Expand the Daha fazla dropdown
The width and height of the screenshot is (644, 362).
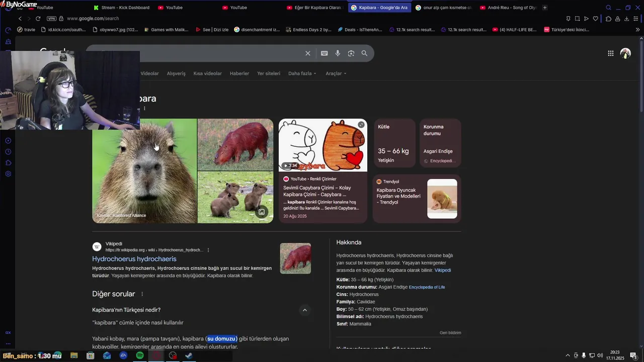tap(302, 73)
